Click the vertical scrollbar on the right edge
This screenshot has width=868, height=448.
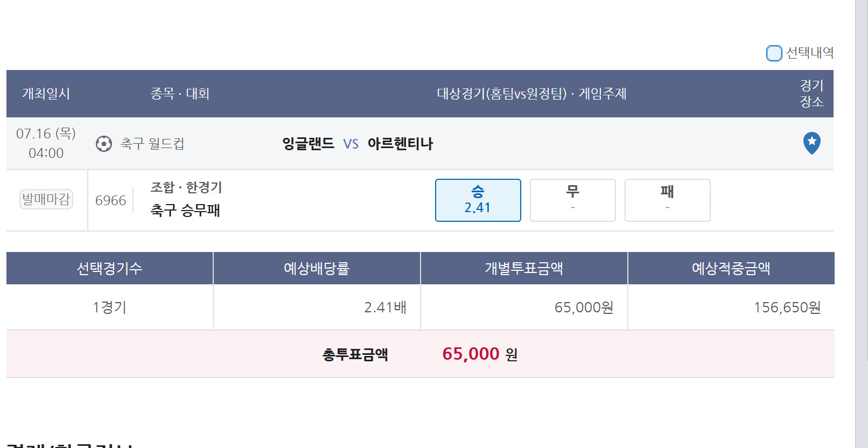[x=862, y=224]
